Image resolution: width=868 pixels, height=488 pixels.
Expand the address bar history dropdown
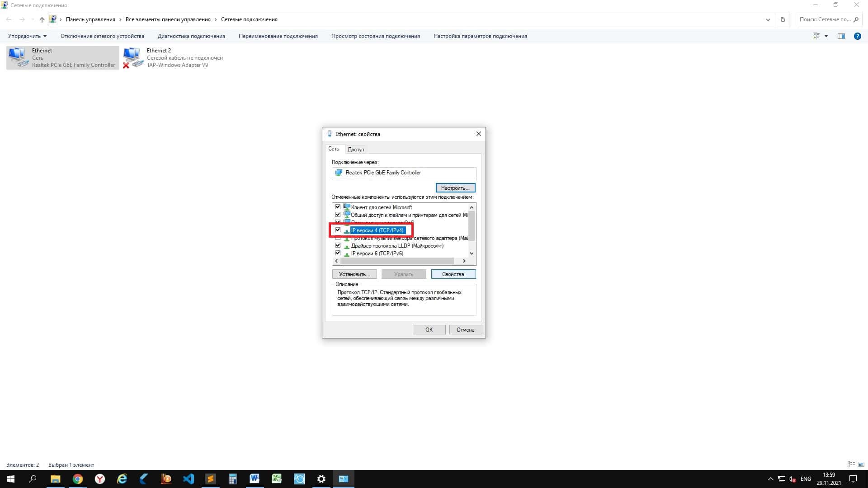click(x=768, y=19)
